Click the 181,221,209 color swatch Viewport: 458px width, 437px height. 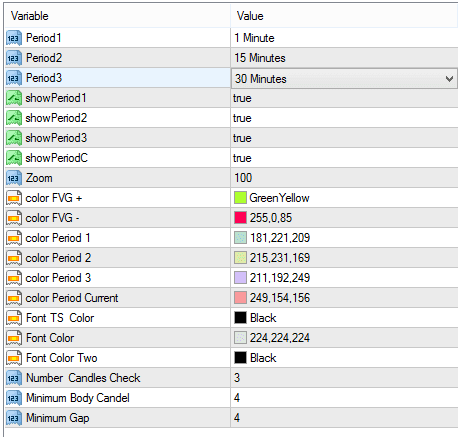pos(240,238)
